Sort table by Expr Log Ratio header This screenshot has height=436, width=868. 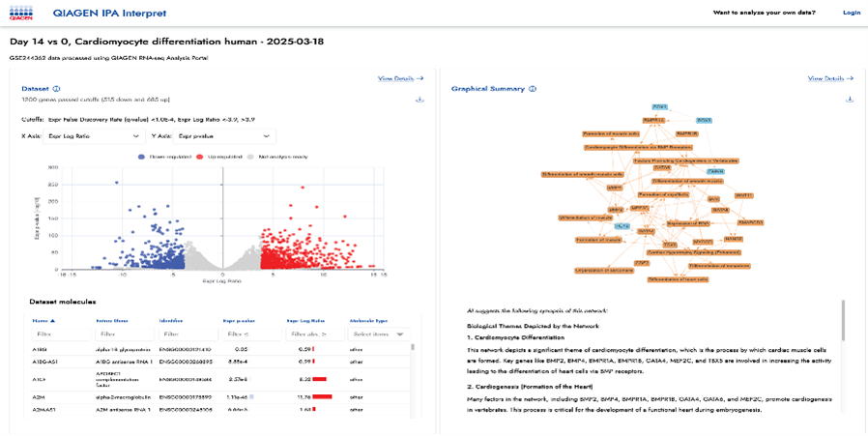[305, 320]
